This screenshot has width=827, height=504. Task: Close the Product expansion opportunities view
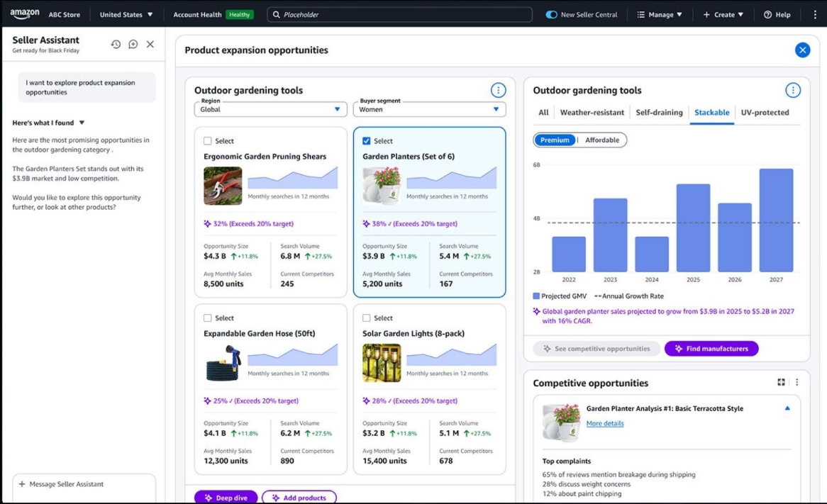coord(802,50)
